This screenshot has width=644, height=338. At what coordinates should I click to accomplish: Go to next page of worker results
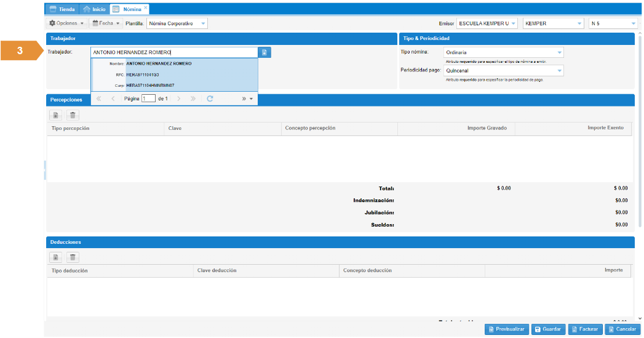[x=178, y=99]
